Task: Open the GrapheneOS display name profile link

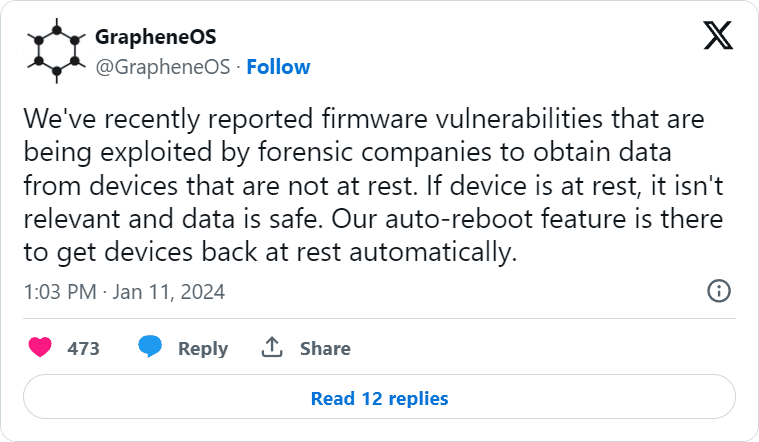Action: click(x=156, y=38)
